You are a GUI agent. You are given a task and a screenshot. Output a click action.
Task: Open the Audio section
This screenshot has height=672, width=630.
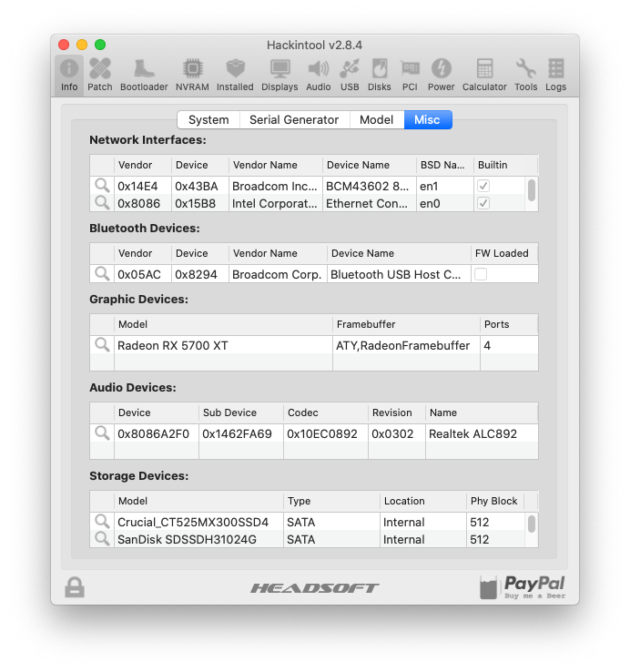(x=319, y=76)
